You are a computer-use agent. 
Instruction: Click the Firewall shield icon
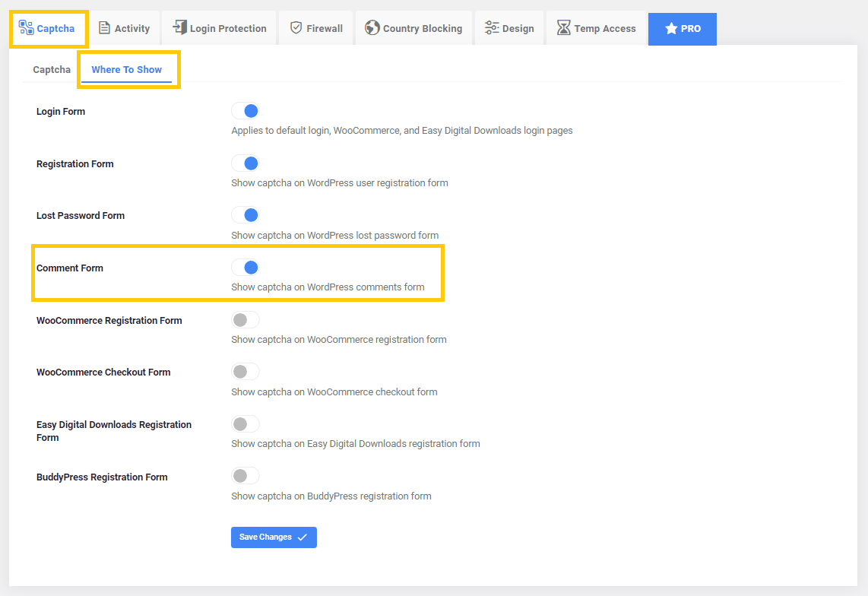296,28
